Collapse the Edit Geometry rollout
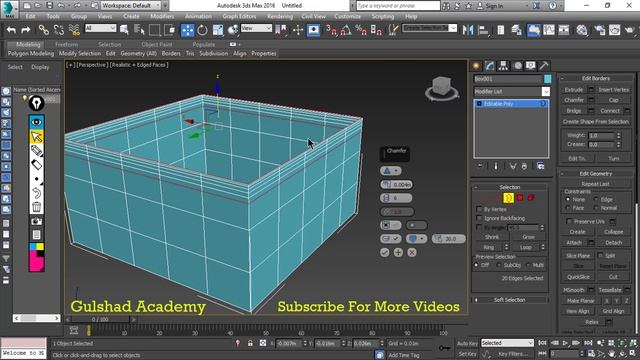 coord(596,173)
